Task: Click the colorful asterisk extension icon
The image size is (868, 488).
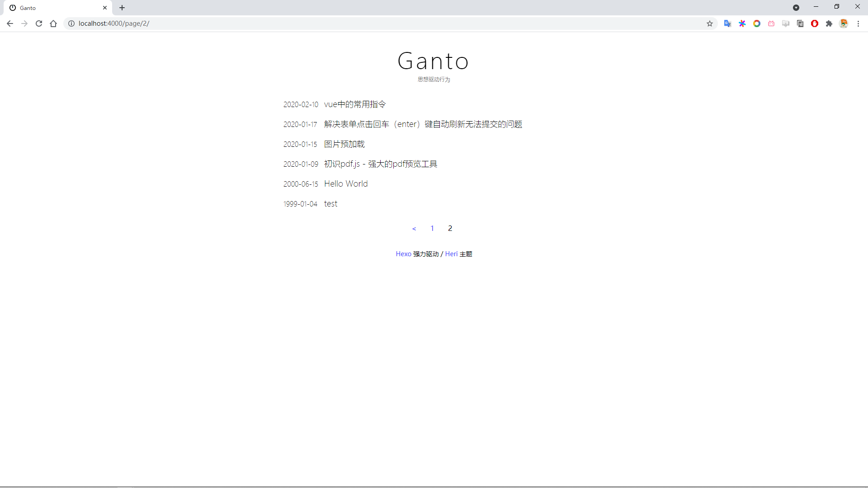Action: click(x=742, y=23)
